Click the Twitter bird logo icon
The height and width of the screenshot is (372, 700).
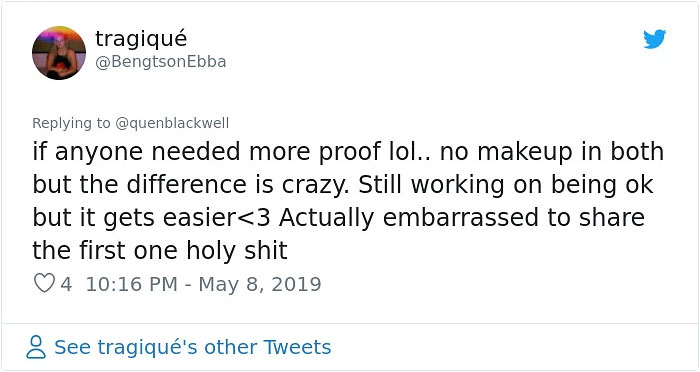tap(654, 39)
